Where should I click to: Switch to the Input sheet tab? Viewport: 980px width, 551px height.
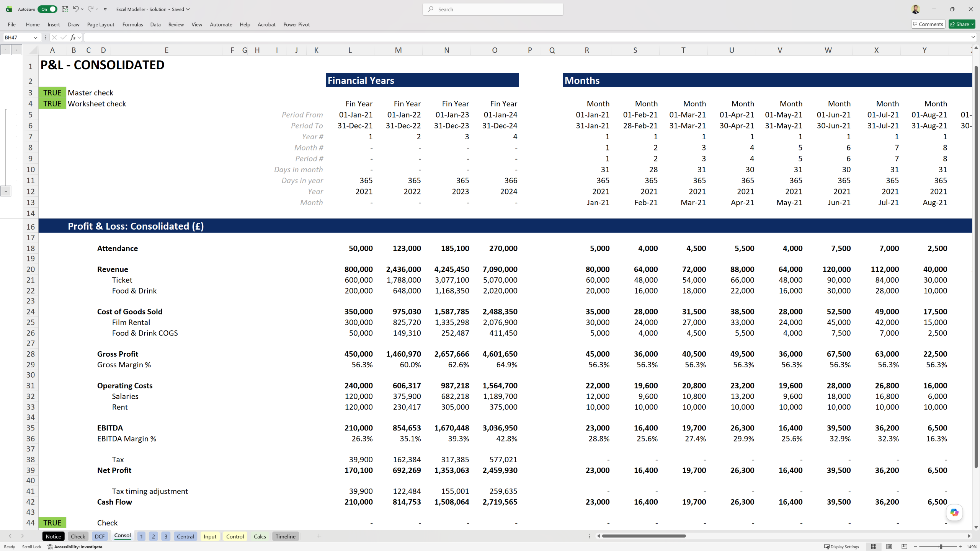(x=210, y=536)
